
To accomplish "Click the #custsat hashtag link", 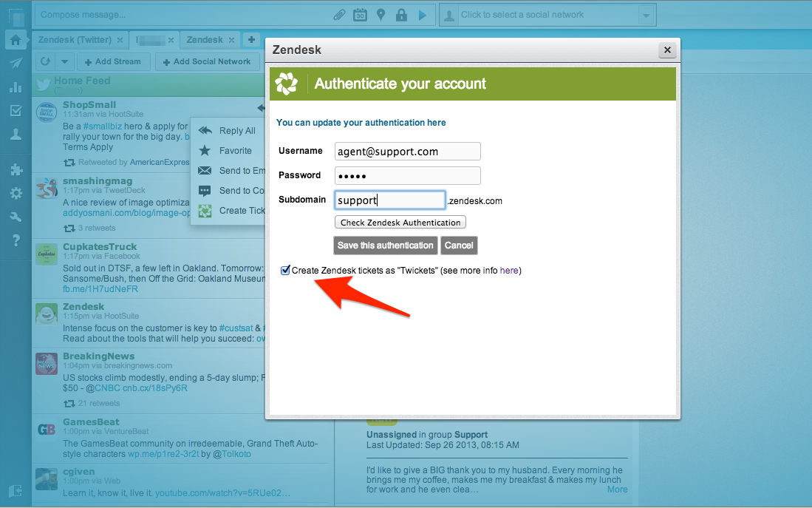I will 236,328.
